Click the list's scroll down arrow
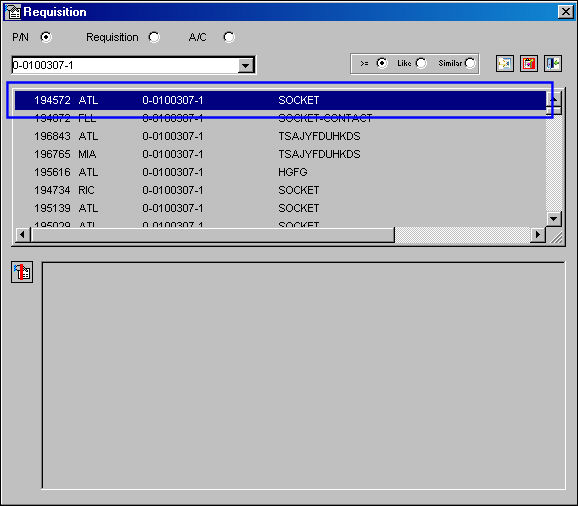578x506 pixels. coord(554,219)
